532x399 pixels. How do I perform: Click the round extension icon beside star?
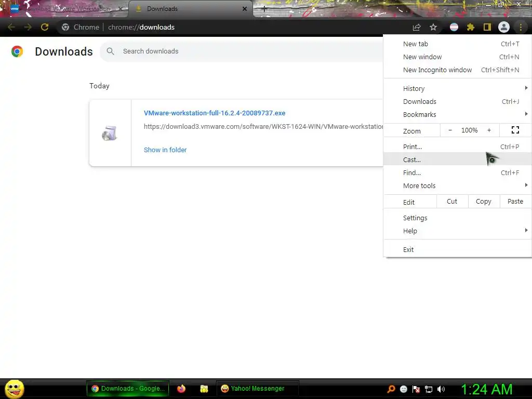click(x=454, y=27)
